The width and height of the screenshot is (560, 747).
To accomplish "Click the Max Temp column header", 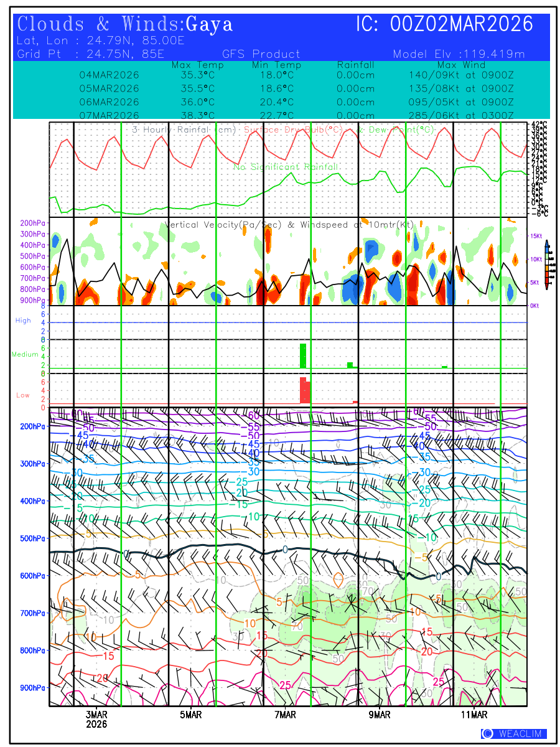I will 197,65.
